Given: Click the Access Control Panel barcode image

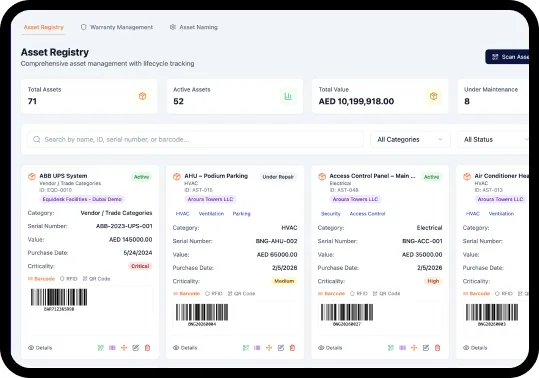Looking at the screenshot, I should 347,315.
